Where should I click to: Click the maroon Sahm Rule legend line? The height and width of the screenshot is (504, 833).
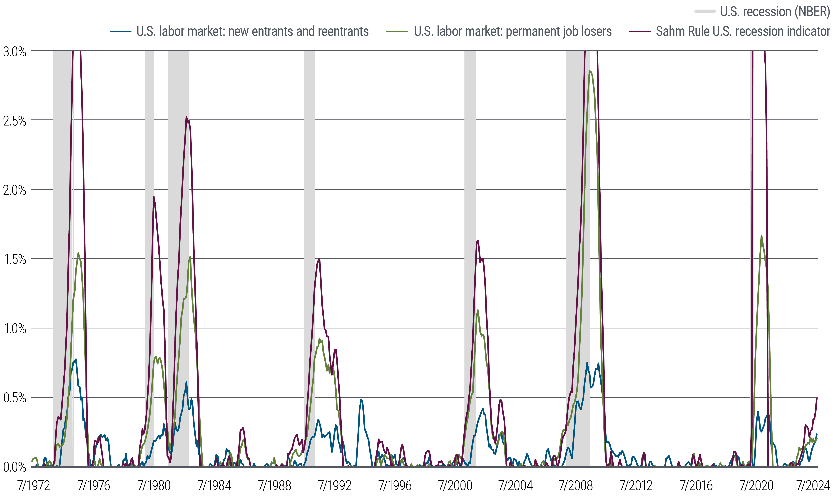(x=640, y=31)
